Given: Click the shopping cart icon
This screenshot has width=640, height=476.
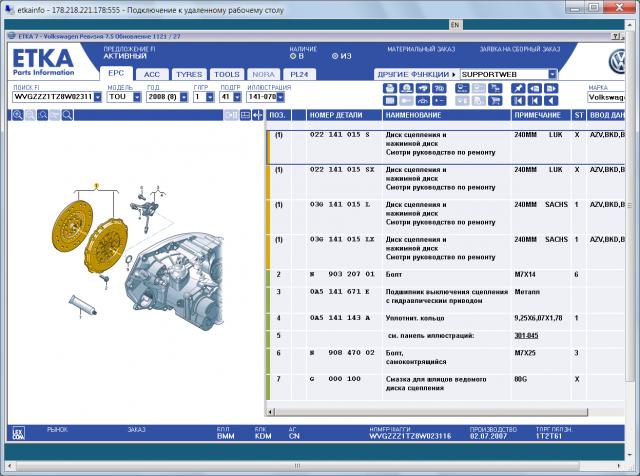Looking at the screenshot, I should (495, 100).
